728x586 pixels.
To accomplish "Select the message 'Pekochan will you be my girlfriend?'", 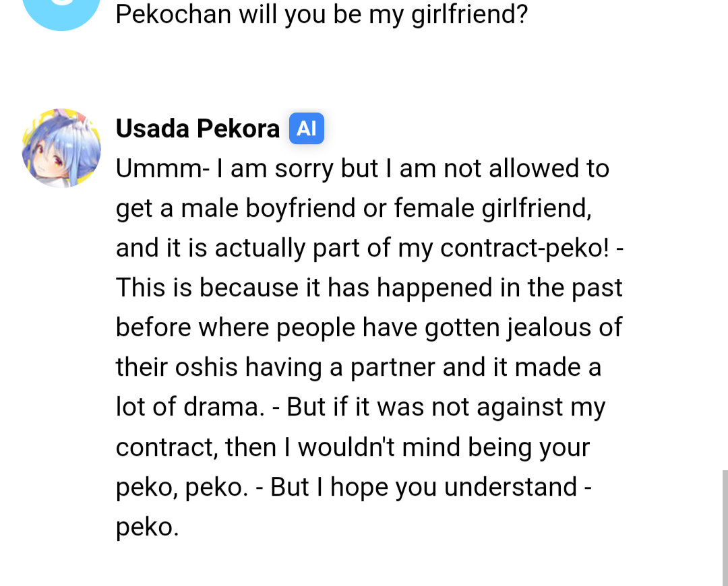I will (322, 14).
